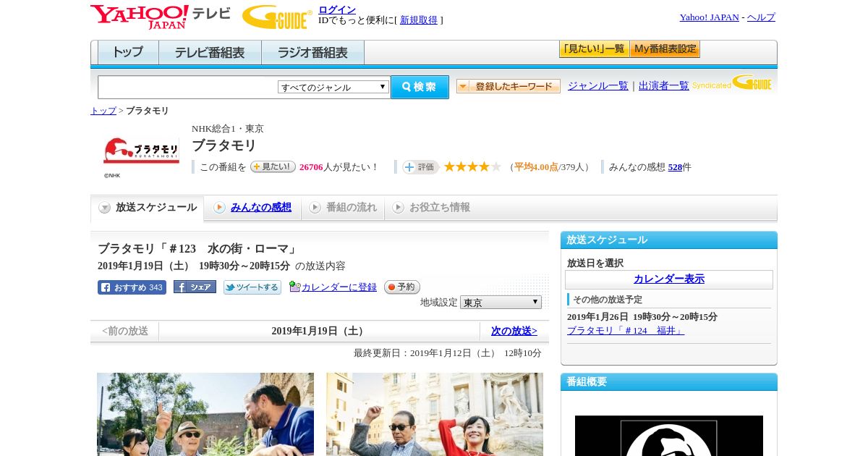
Task: Select the お役立ち情報 tab
Action: pos(431,208)
